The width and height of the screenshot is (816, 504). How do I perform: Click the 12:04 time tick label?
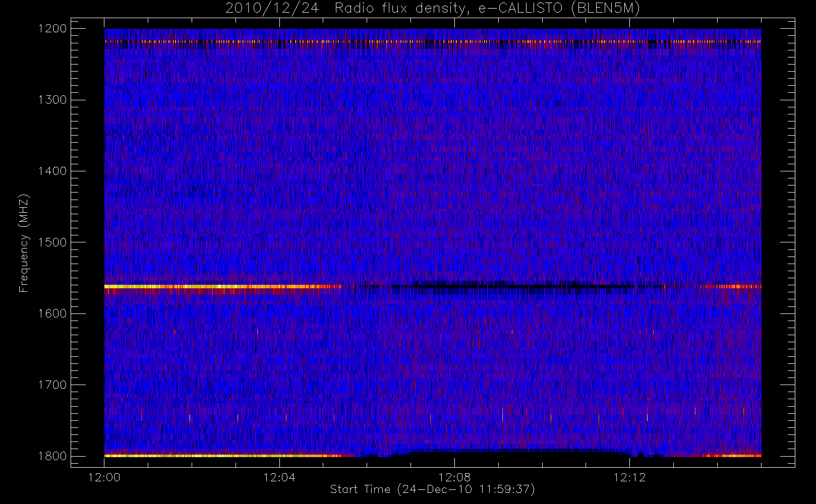pyautogui.click(x=279, y=477)
